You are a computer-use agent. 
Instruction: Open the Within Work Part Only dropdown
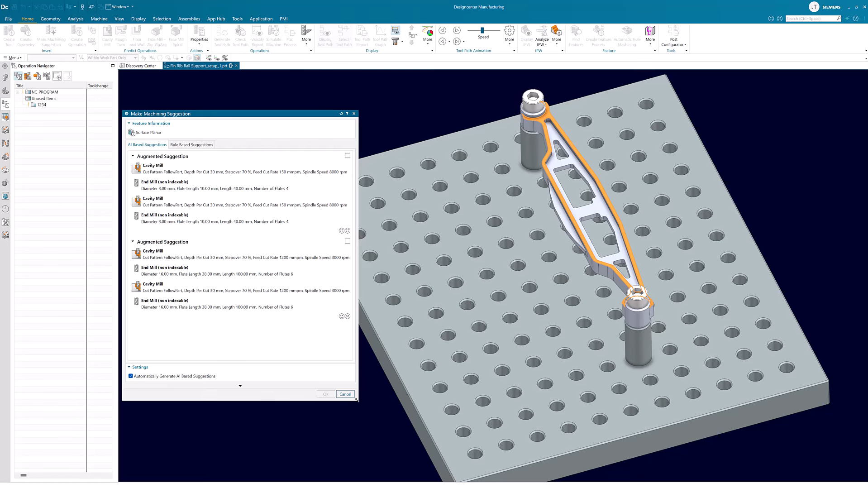point(135,58)
